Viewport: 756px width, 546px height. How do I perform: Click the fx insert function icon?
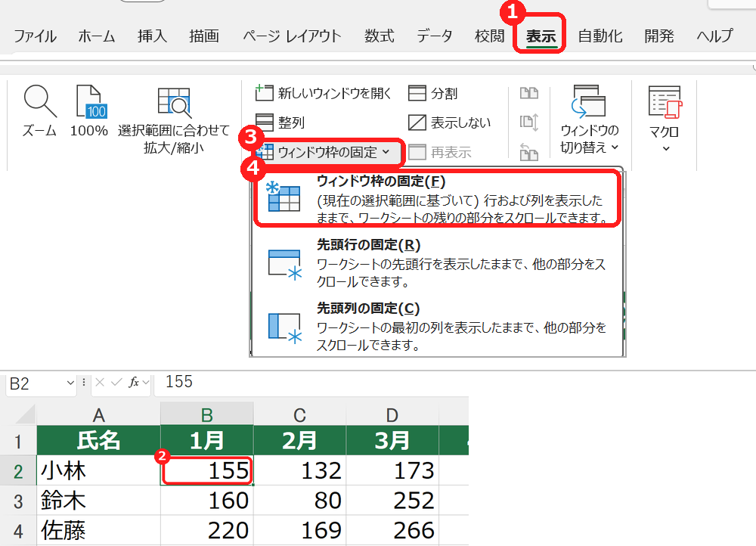coord(134,383)
